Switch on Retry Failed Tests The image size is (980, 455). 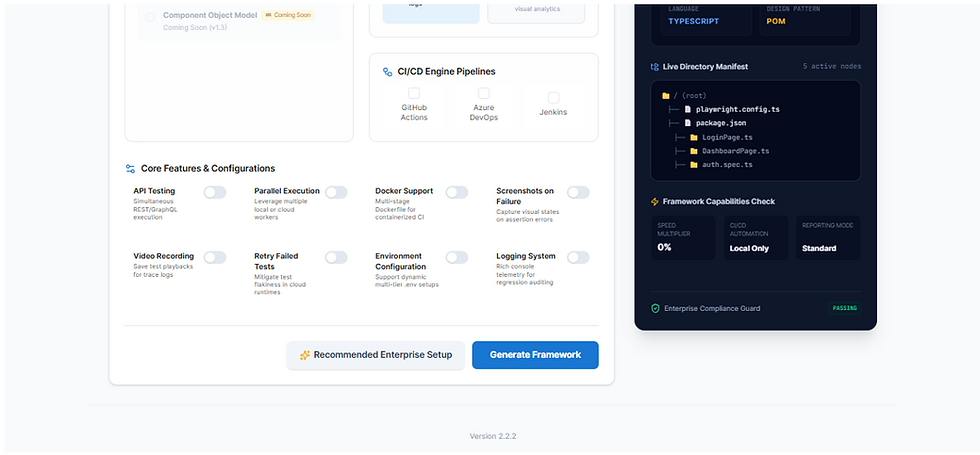(336, 258)
